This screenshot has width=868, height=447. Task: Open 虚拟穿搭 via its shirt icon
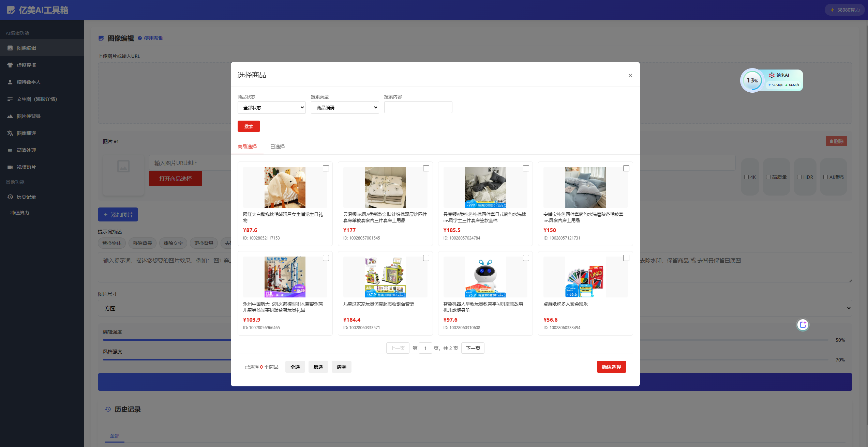pyautogui.click(x=10, y=65)
